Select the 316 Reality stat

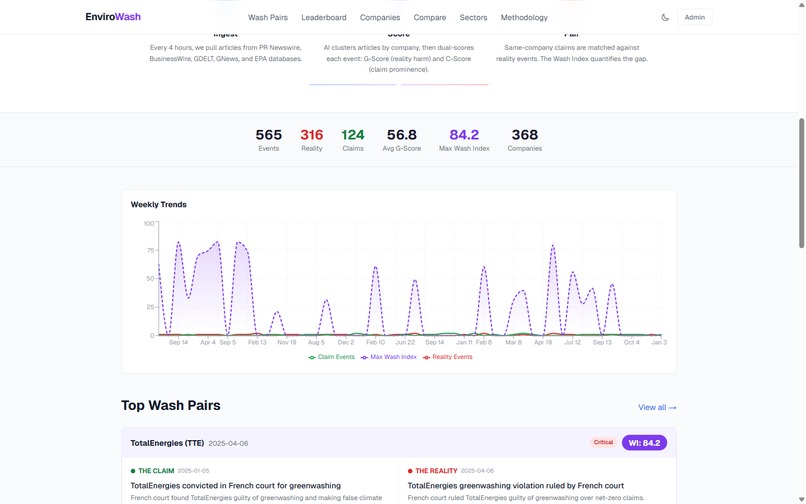coord(312,140)
